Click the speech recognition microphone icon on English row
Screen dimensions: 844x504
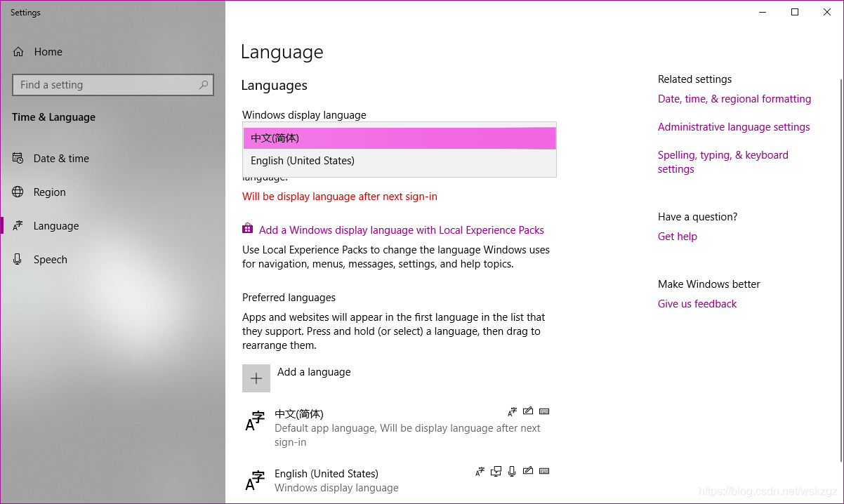tap(512, 471)
